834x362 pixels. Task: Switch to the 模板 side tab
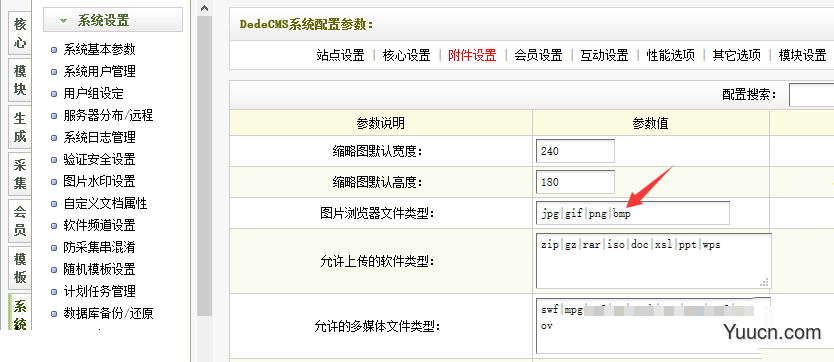click(20, 267)
